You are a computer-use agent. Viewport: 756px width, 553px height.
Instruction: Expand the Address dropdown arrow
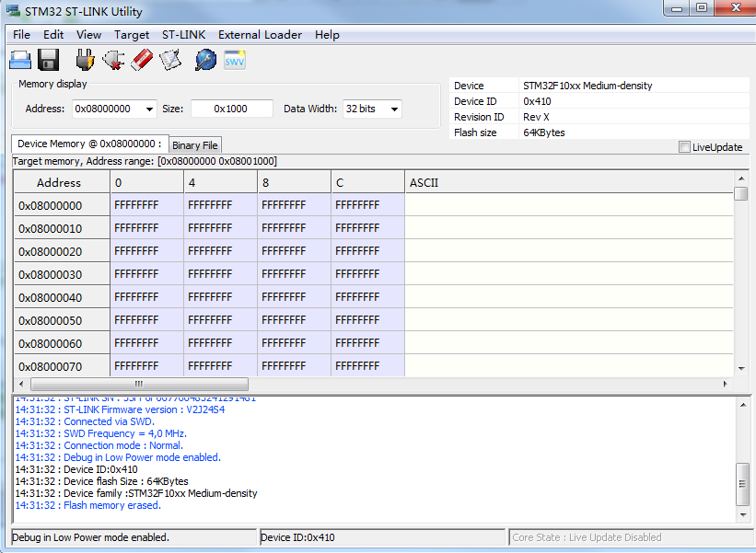[x=149, y=109]
